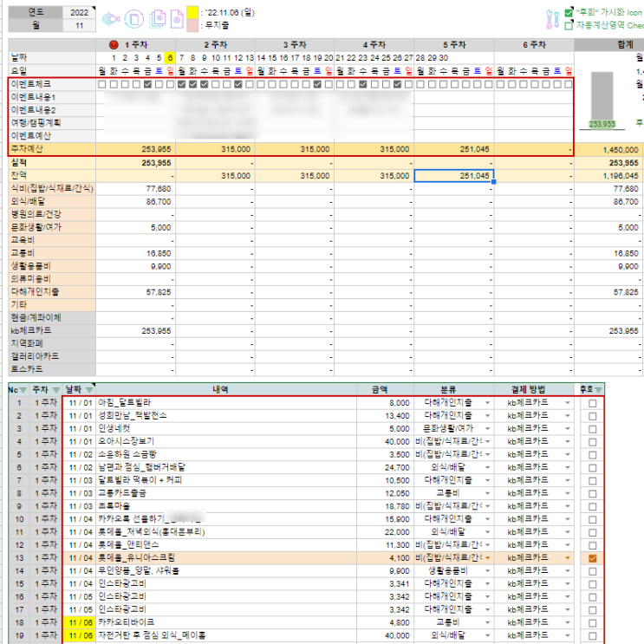Click the red angry face icon beside 1 주차

114,45
